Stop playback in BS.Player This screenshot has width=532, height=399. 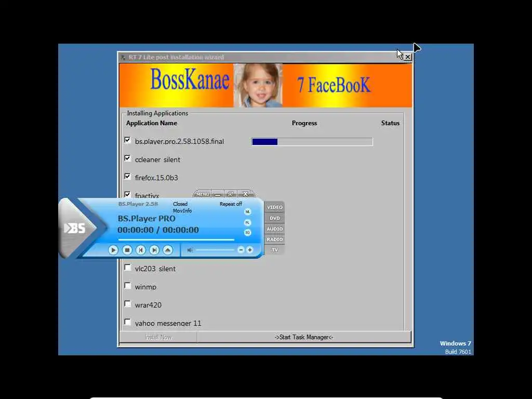pos(127,250)
